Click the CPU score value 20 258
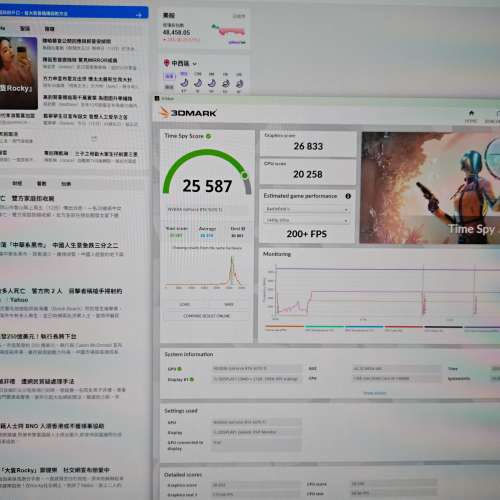Viewport: 500px width, 500px height. point(308,174)
